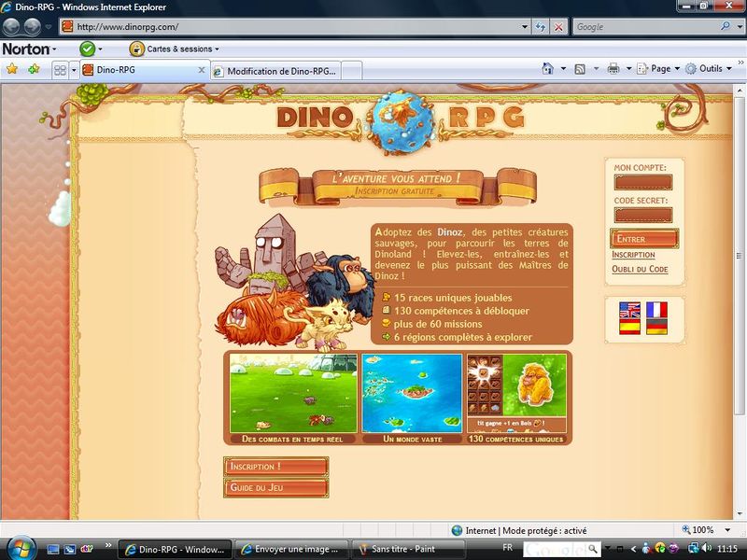747x560 pixels.
Task: Open a new blank tab
Action: 352,71
